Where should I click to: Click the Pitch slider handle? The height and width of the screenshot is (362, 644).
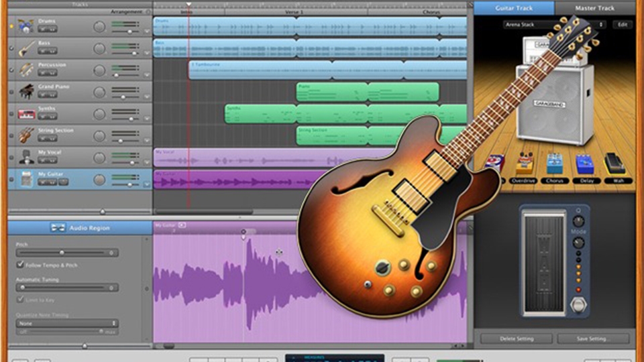62,253
